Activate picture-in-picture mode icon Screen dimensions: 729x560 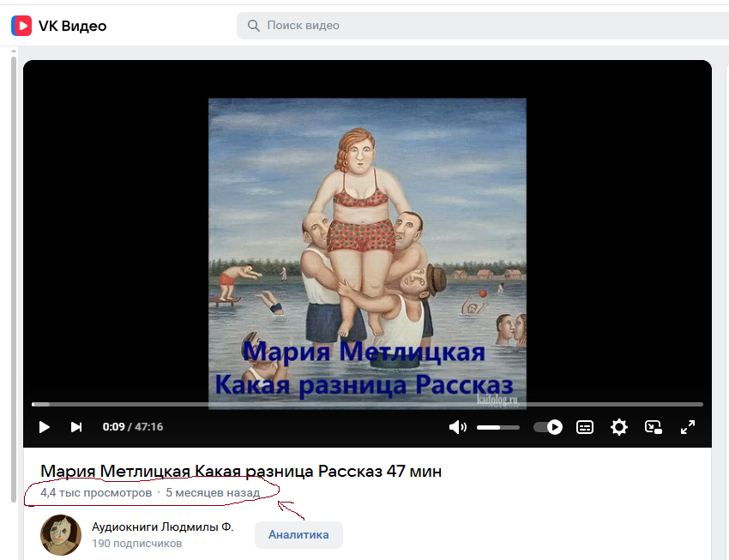pos(654,426)
